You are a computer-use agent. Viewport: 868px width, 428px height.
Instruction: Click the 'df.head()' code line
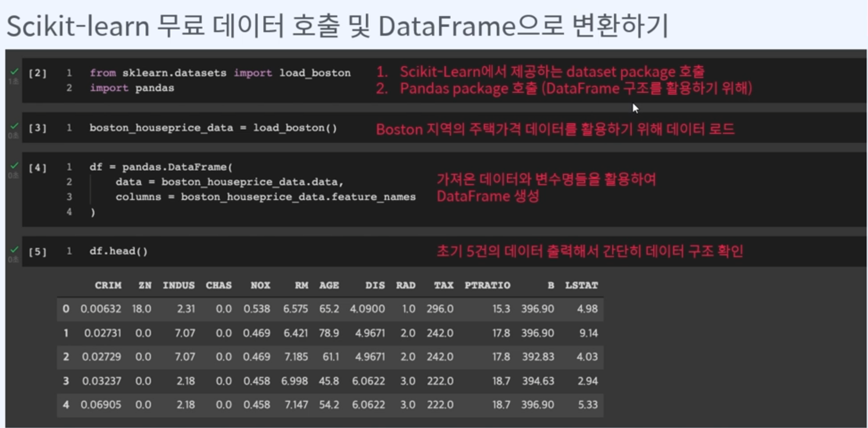119,252
